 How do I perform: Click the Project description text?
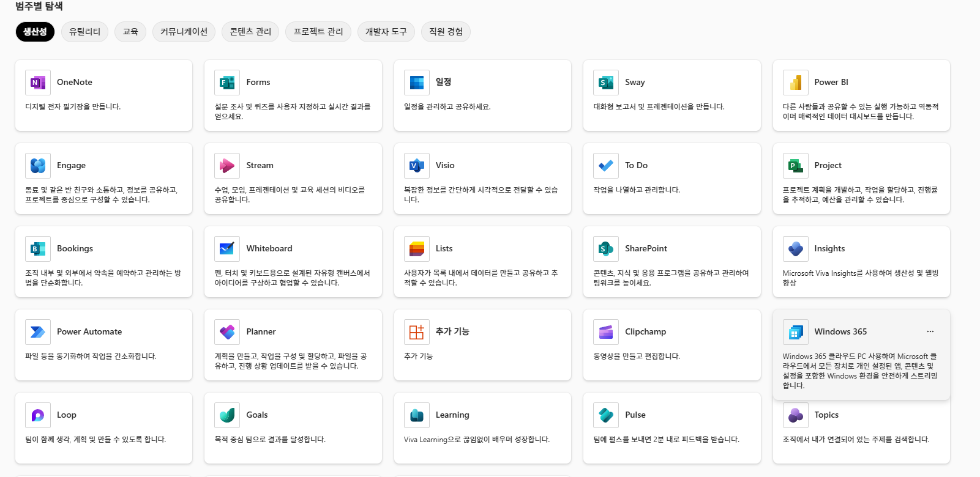860,194
